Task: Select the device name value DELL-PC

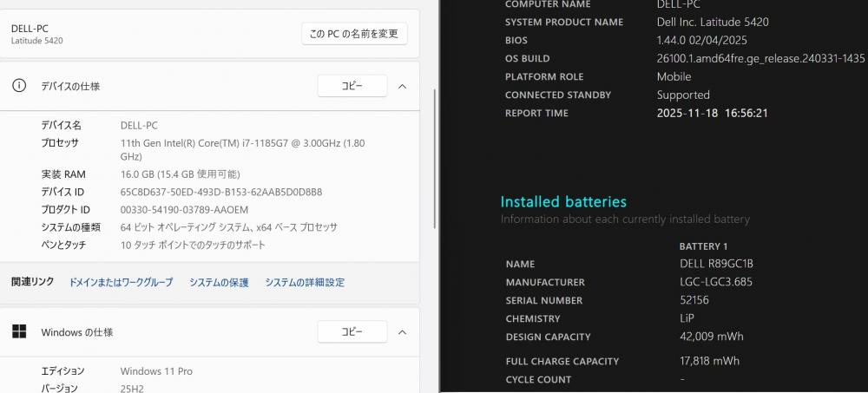Action: tap(139, 126)
